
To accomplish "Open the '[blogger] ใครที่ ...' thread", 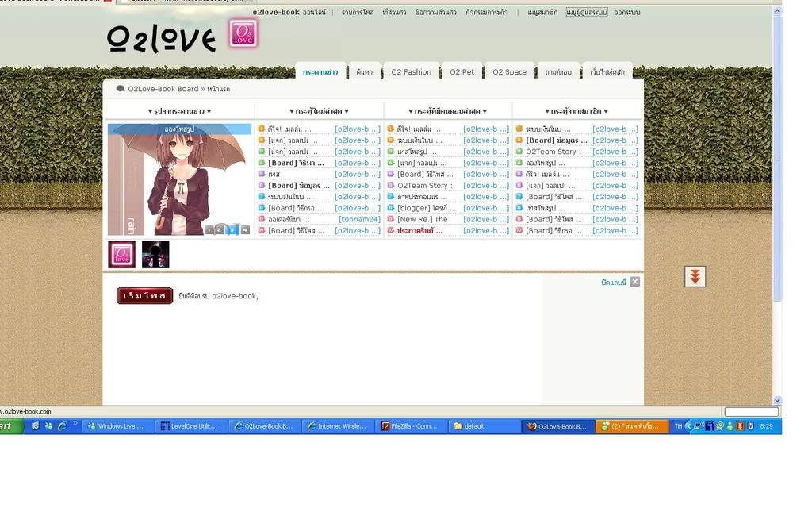I will point(427,209).
